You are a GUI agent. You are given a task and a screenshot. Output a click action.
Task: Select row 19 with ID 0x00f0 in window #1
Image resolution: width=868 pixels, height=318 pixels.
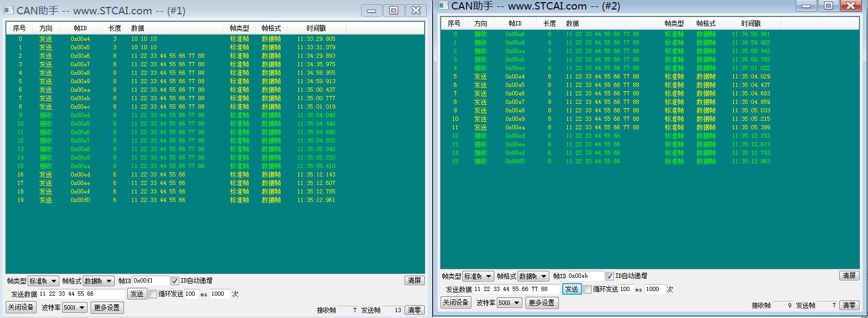[x=215, y=200]
